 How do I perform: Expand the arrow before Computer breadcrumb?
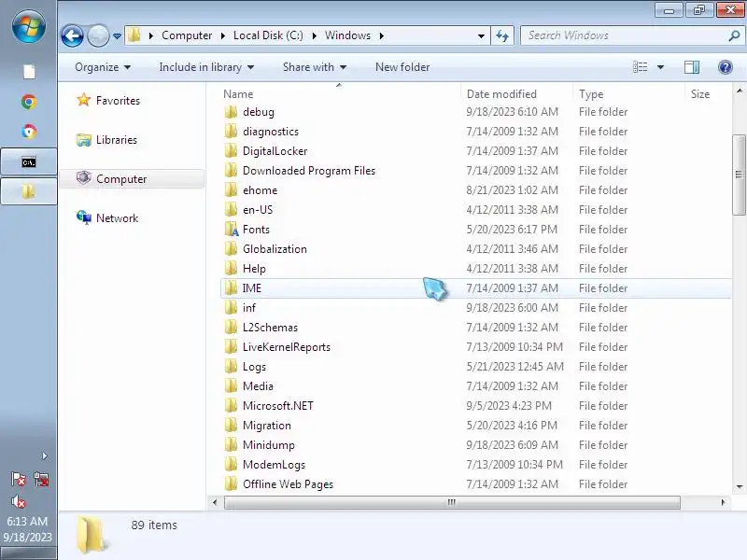tap(151, 35)
